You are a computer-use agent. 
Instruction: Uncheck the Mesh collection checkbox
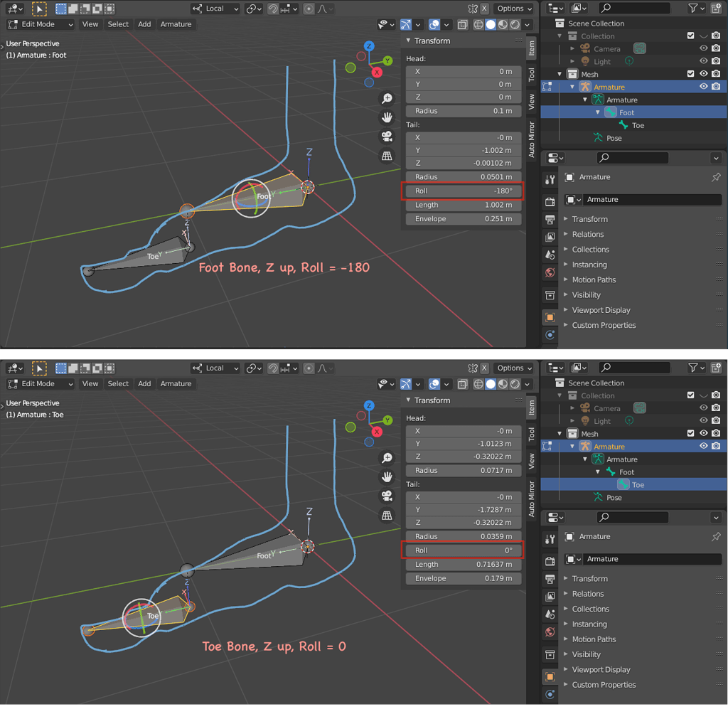[x=690, y=73]
